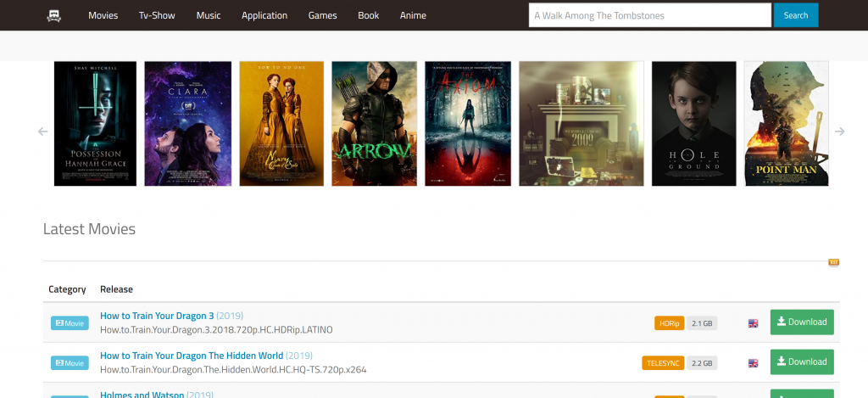Open Hole in the Ground poster
This screenshot has height=398, width=868.
pos(693,124)
